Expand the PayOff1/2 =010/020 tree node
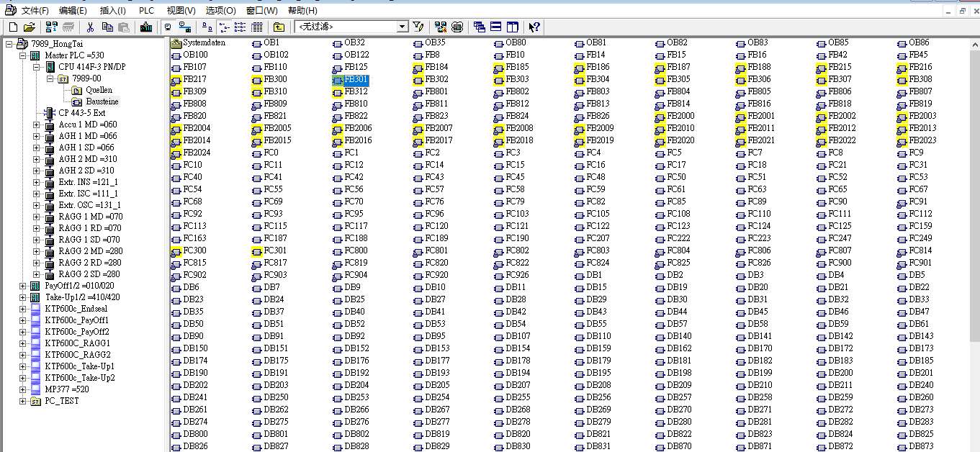 [x=24, y=286]
